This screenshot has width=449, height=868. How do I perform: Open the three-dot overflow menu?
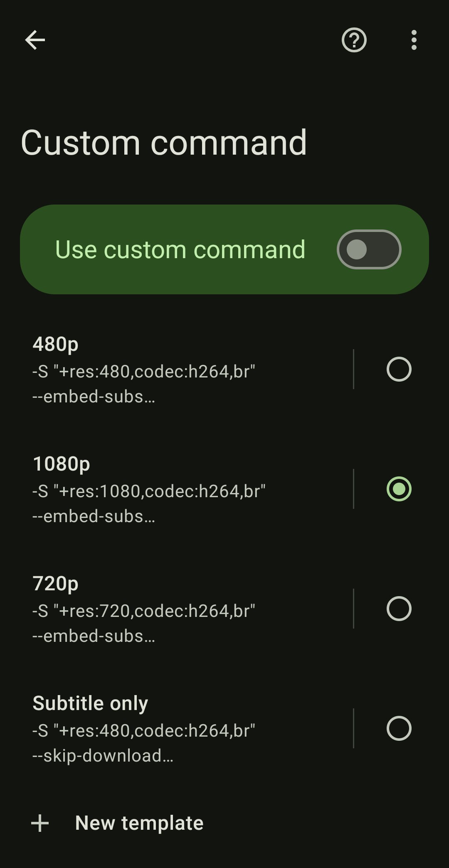pos(414,40)
